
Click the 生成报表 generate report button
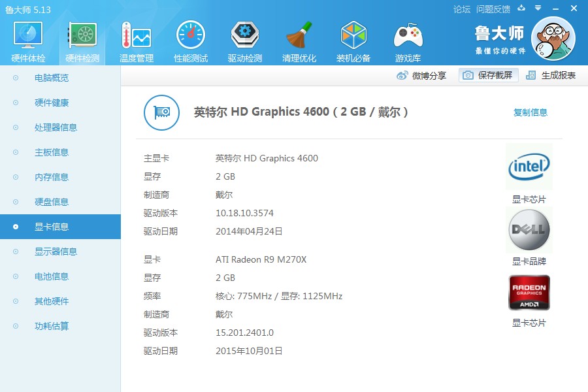551,75
